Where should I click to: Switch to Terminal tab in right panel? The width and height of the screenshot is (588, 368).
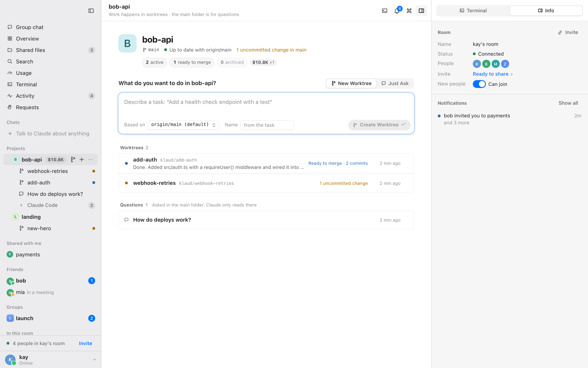coord(473,11)
